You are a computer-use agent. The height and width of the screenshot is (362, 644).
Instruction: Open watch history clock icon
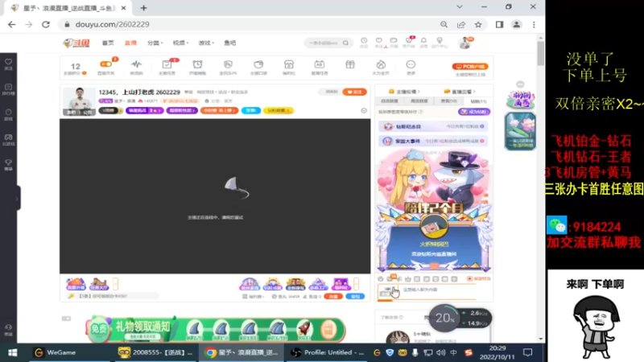point(364,40)
